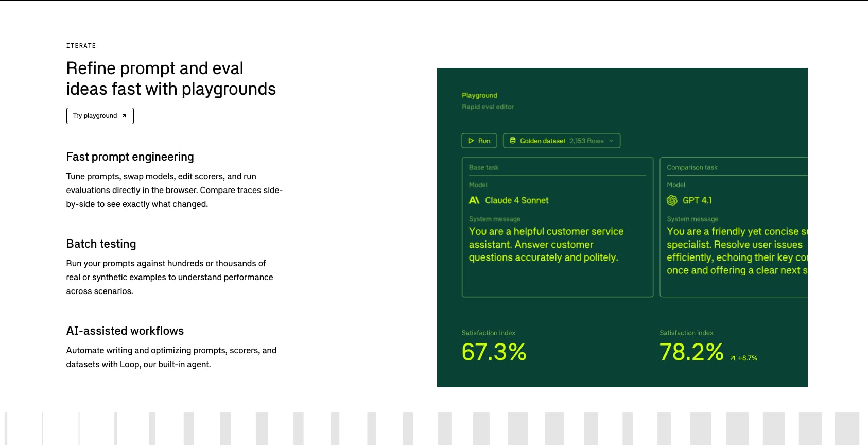Click the Anthropic logo beside Claude 4 Sonnet
Screen dimensions: 868x448
[474, 200]
